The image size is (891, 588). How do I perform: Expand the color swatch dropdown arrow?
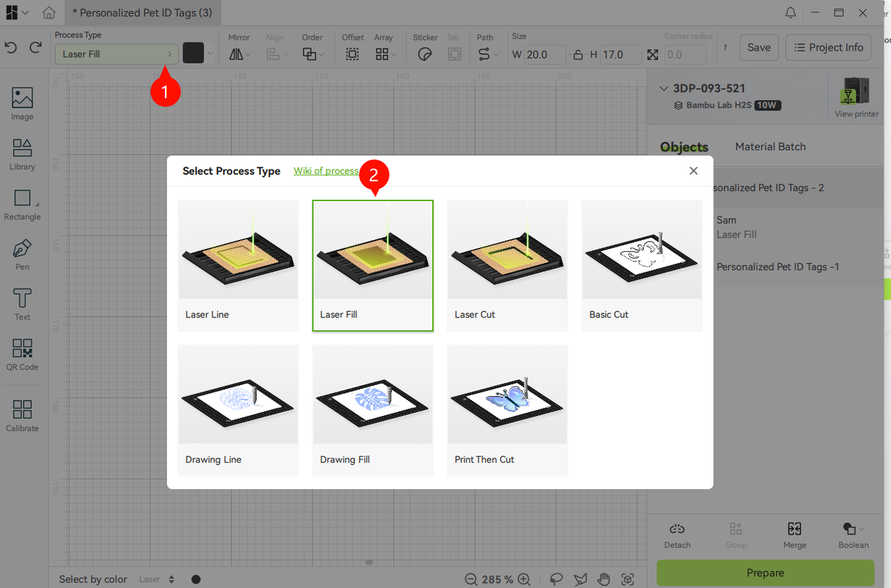(x=210, y=54)
